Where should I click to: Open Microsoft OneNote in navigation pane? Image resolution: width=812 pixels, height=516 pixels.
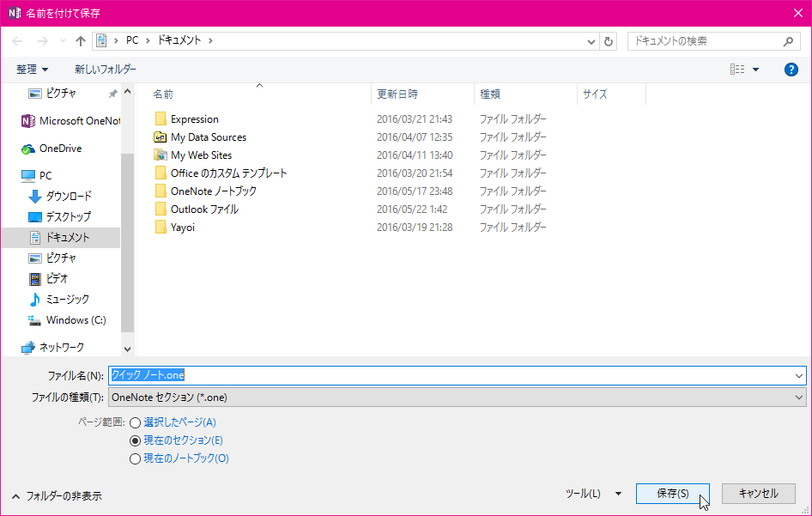(x=70, y=121)
